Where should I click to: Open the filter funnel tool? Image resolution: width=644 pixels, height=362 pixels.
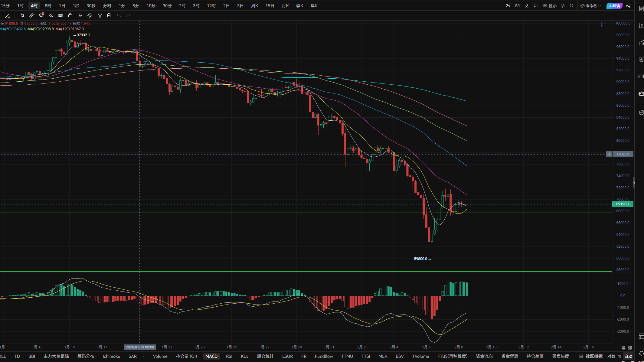(x=100, y=15)
